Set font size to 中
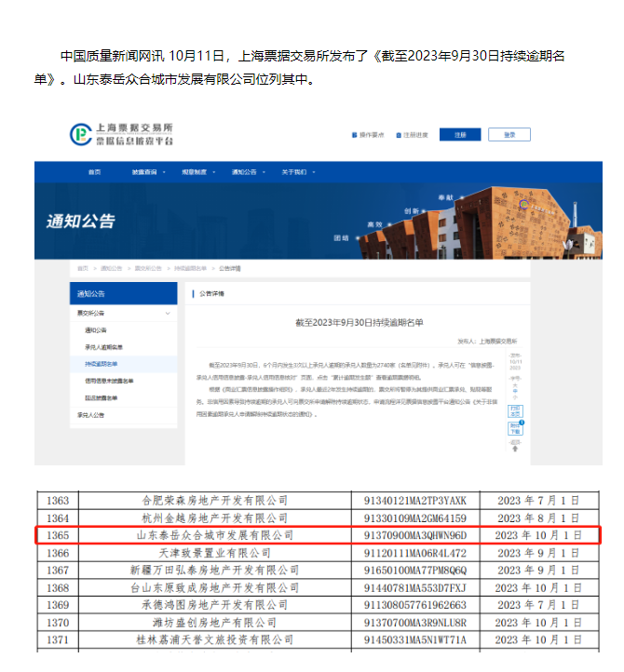Viewport: 624px width, 672px height. coord(515,391)
